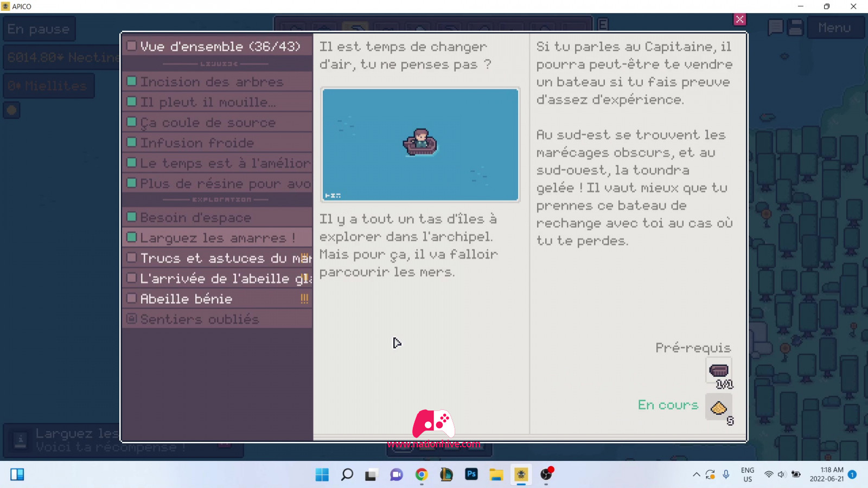868x488 pixels.
Task: Open quest Il pleut il mouille...
Action: coord(218,102)
